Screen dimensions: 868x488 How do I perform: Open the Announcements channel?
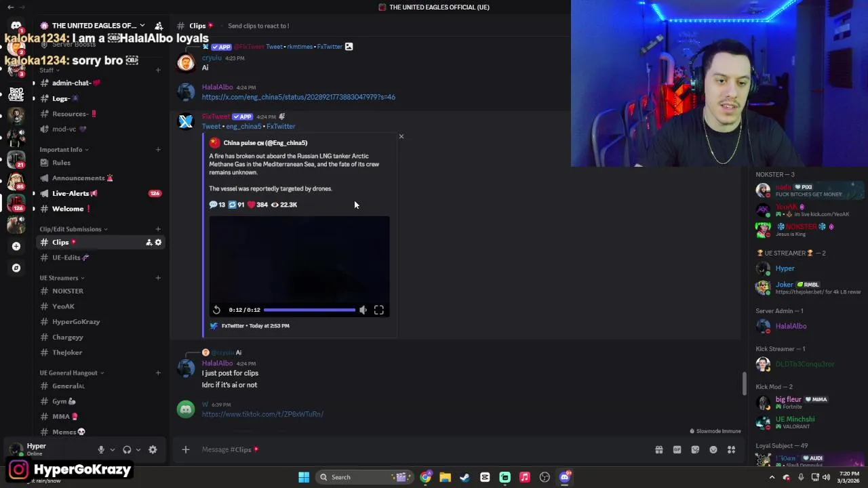pyautogui.click(x=100, y=178)
